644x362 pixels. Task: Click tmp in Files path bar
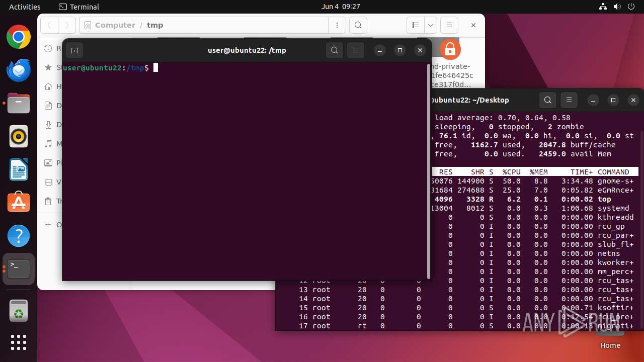coord(155,25)
